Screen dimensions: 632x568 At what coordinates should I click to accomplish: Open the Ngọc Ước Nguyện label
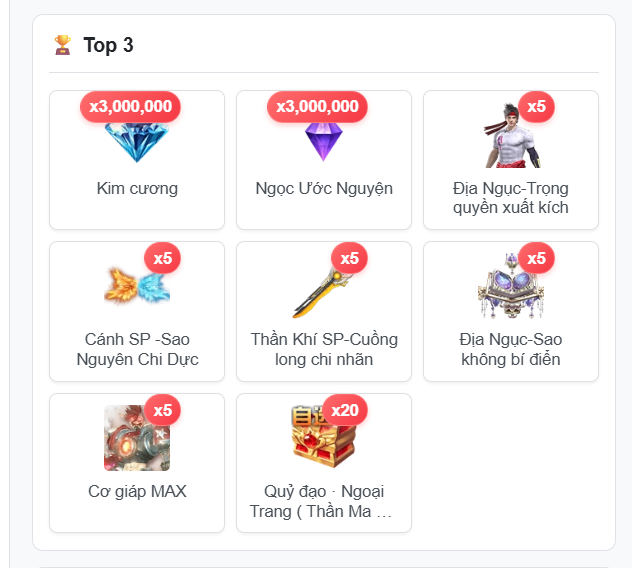click(324, 189)
